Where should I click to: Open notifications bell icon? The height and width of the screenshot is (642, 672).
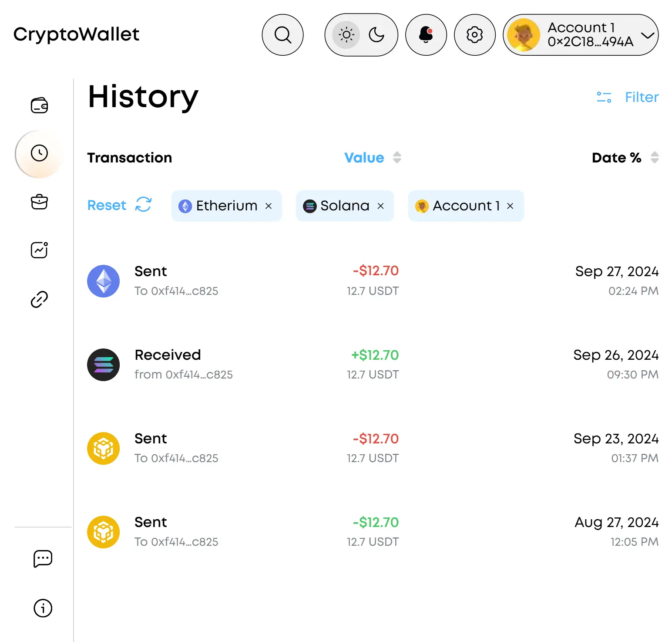426,35
